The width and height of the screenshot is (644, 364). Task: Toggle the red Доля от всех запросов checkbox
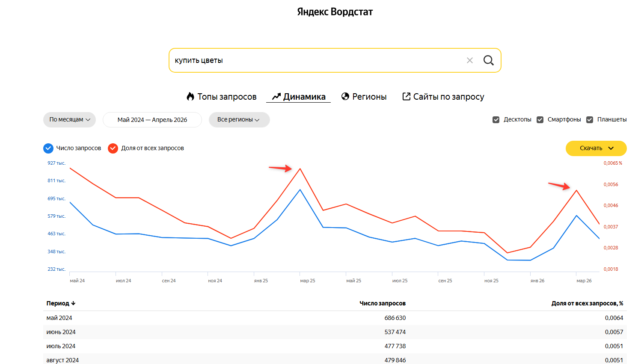[x=113, y=148]
